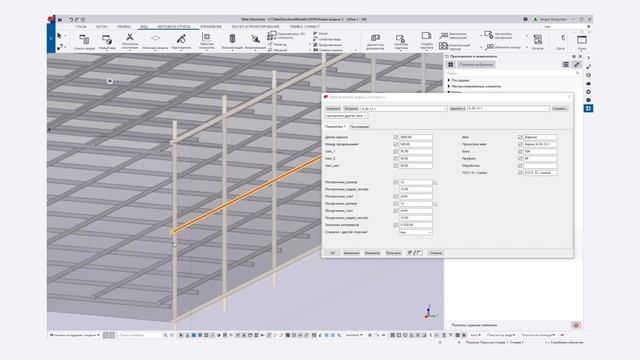Click the first numeric input field in dialog

coord(416,137)
